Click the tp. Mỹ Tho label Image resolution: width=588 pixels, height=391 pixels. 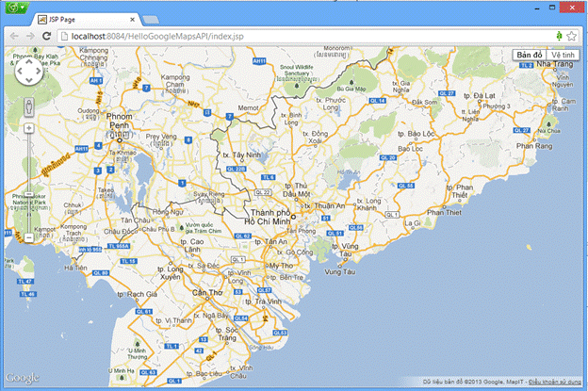281,266
